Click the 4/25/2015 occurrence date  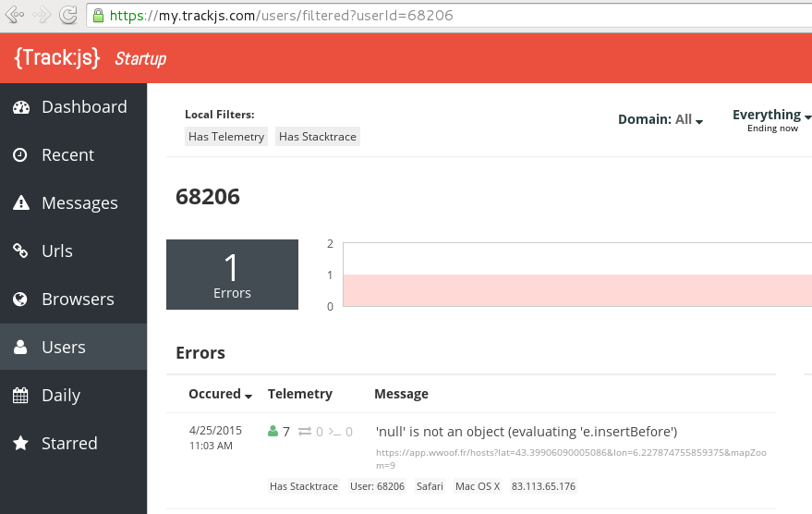pos(215,431)
